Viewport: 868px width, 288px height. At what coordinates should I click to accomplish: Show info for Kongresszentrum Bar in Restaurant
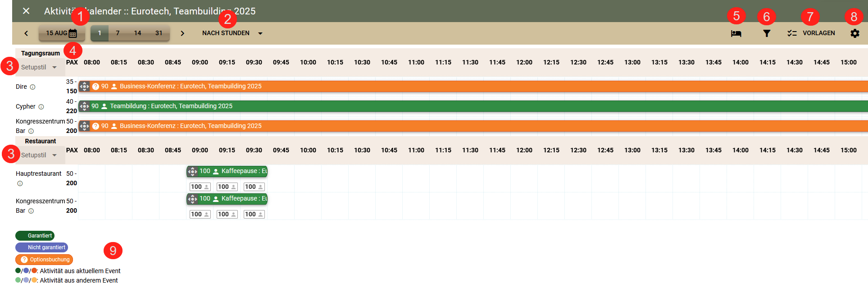31,211
